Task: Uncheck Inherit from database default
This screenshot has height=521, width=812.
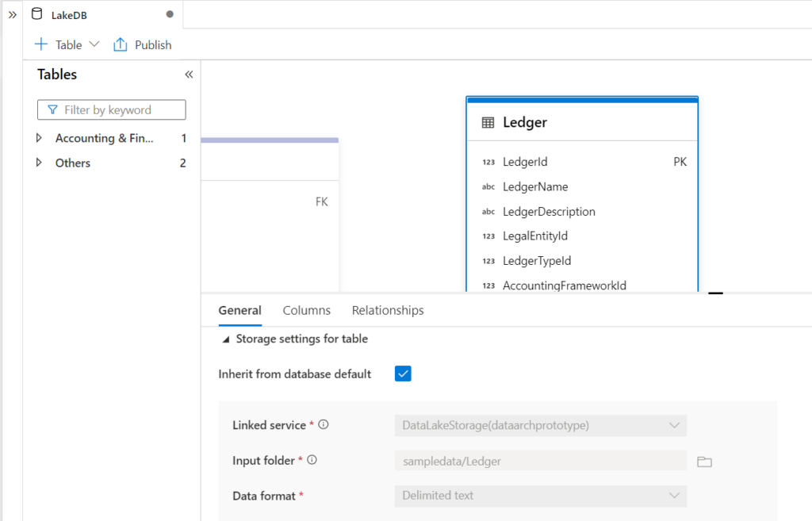Action: (x=403, y=374)
